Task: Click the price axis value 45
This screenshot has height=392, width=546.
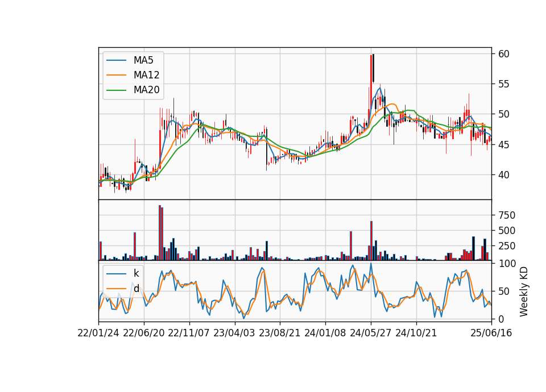Action: [504, 145]
